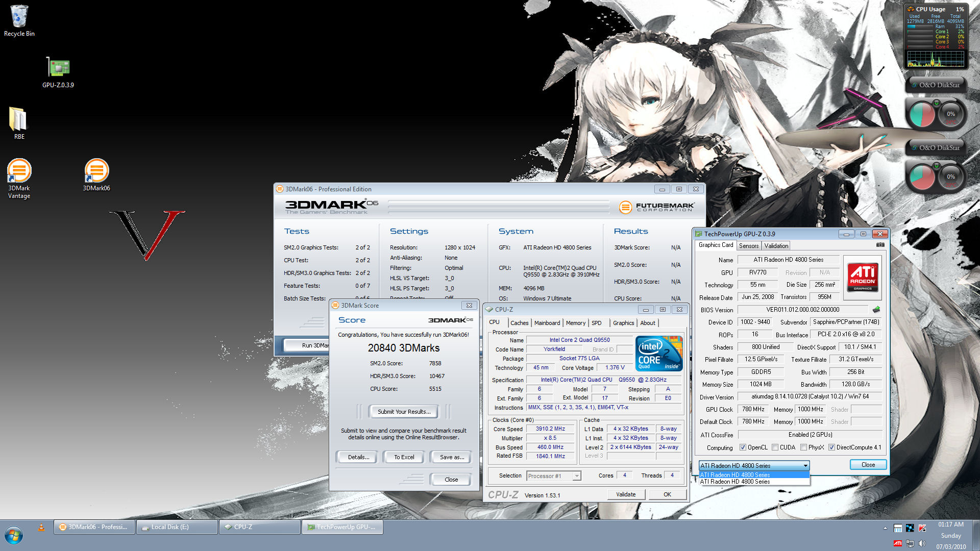The image size is (980, 551).
Task: Click the Futuremark logo in 3DMark06 window
Action: [x=657, y=207]
